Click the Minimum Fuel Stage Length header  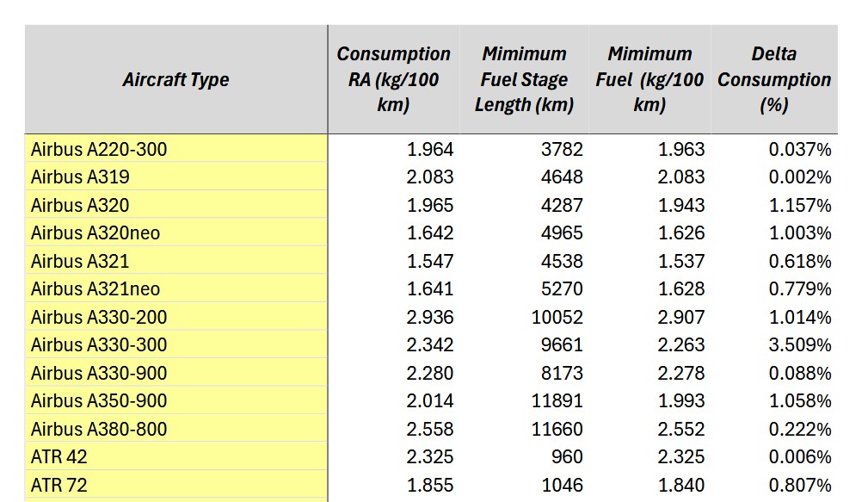[x=523, y=80]
